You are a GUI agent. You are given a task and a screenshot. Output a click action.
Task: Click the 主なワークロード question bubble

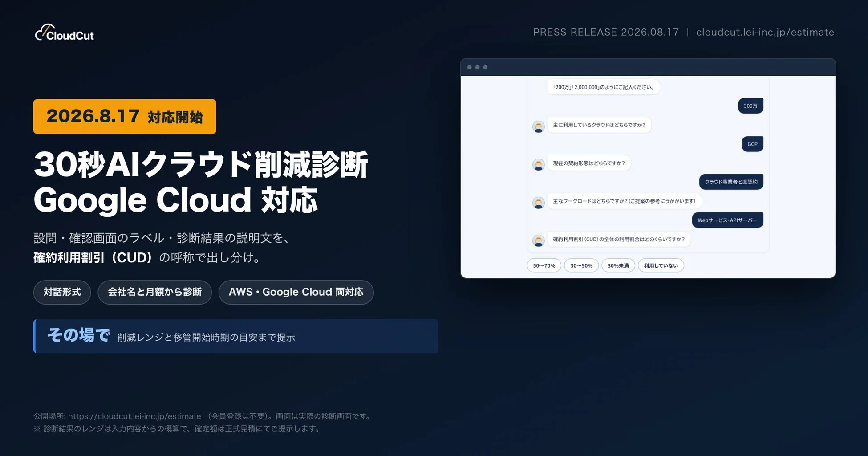click(624, 201)
